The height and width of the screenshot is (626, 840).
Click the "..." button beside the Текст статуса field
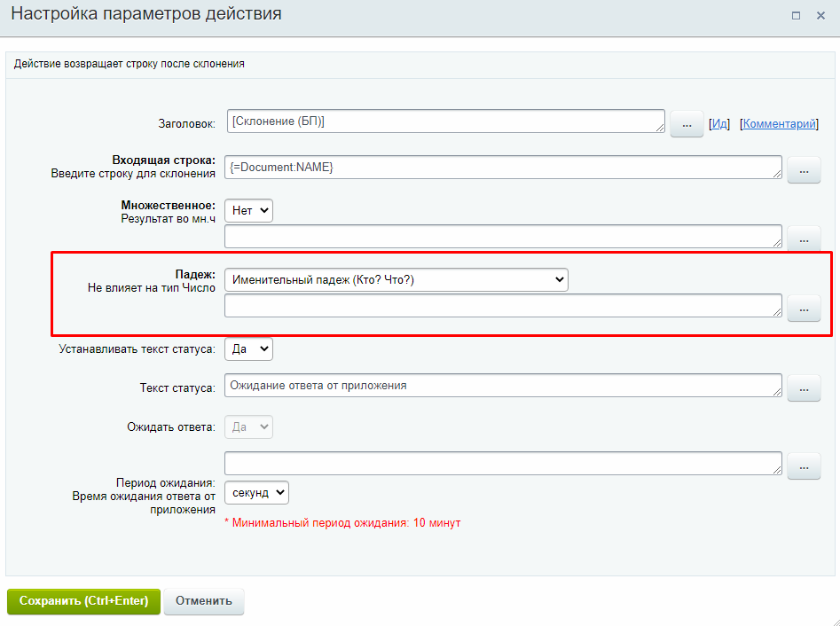click(804, 387)
